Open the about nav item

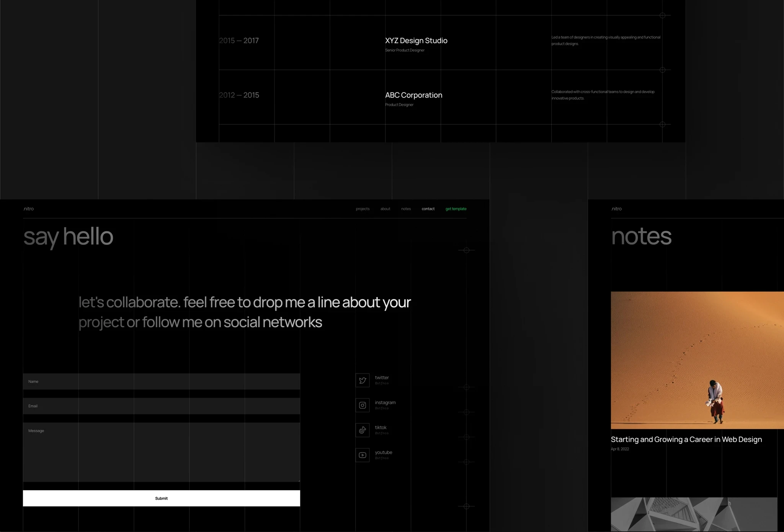click(385, 209)
